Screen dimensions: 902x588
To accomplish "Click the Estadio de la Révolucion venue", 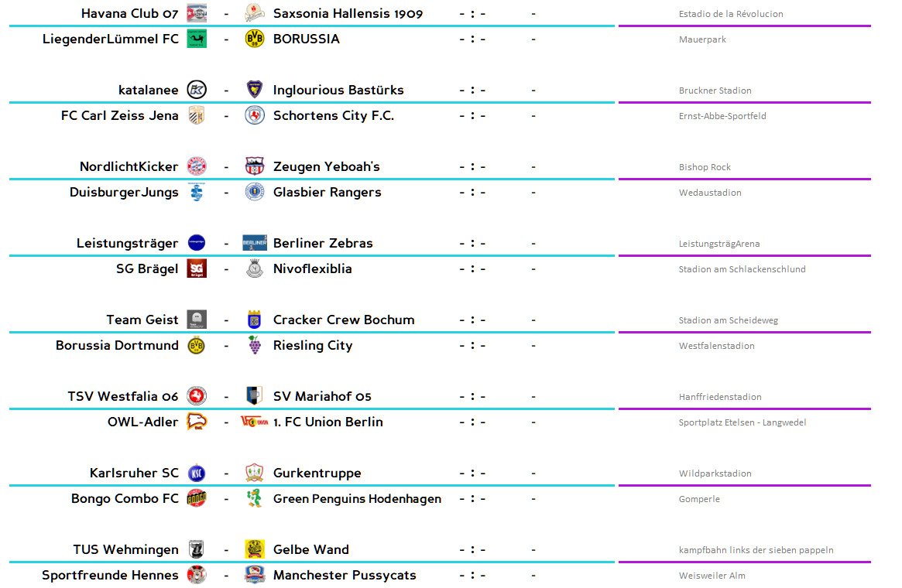I will [731, 14].
